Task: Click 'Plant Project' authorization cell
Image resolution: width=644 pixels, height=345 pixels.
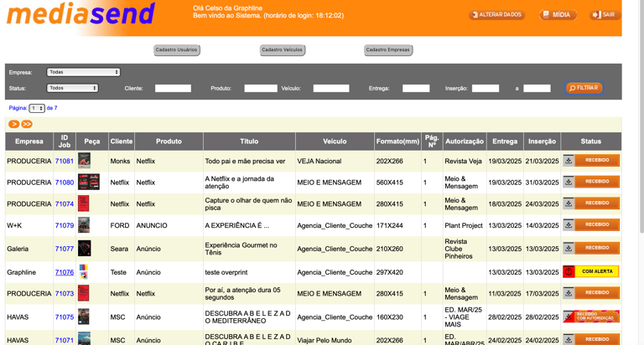Action: click(x=463, y=225)
